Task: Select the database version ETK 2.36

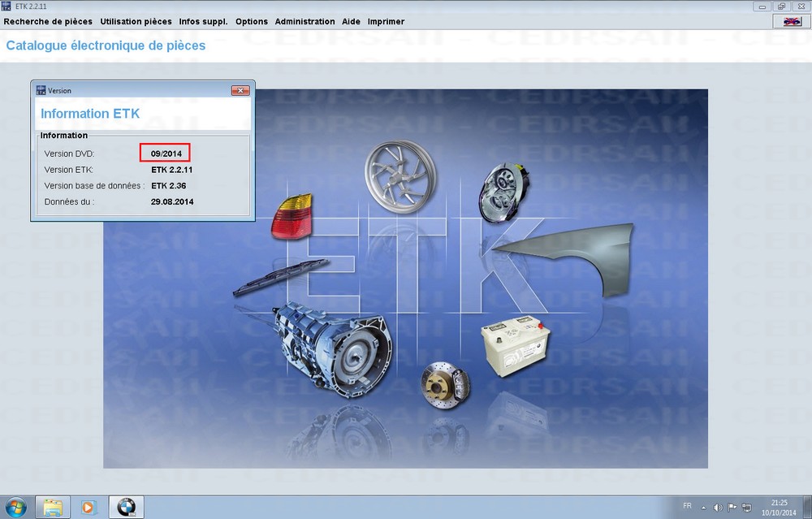Action: point(168,186)
